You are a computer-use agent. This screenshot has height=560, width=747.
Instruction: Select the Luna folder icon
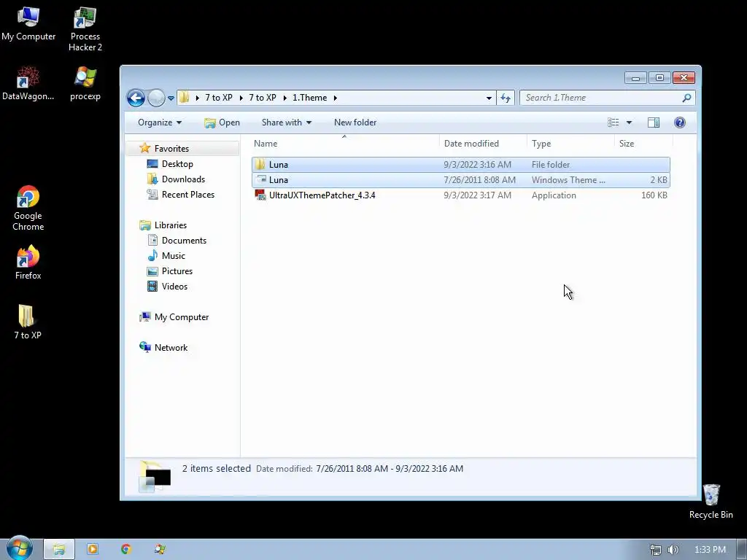[260, 165]
